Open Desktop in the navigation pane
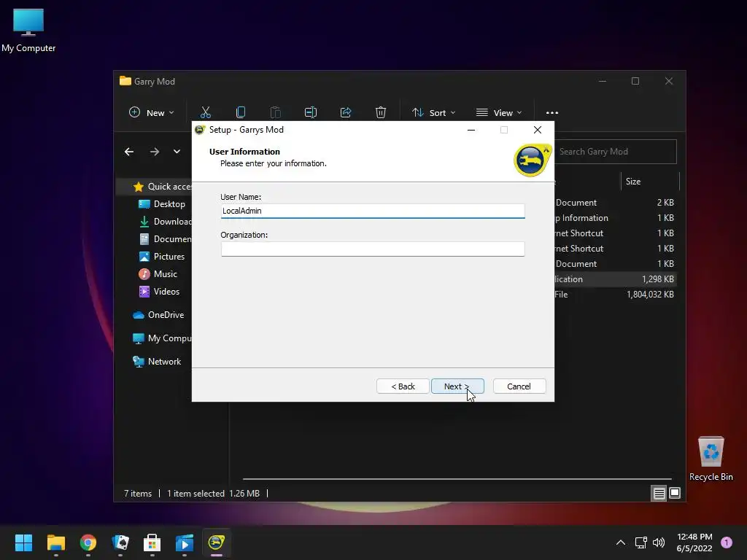 [161, 204]
